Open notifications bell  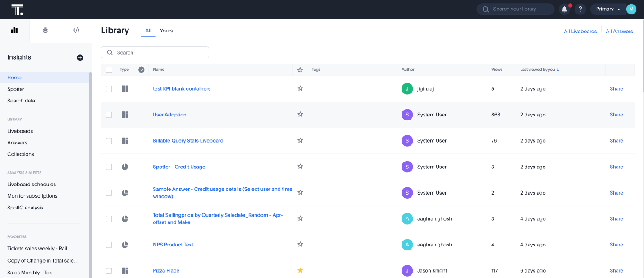[x=564, y=9]
